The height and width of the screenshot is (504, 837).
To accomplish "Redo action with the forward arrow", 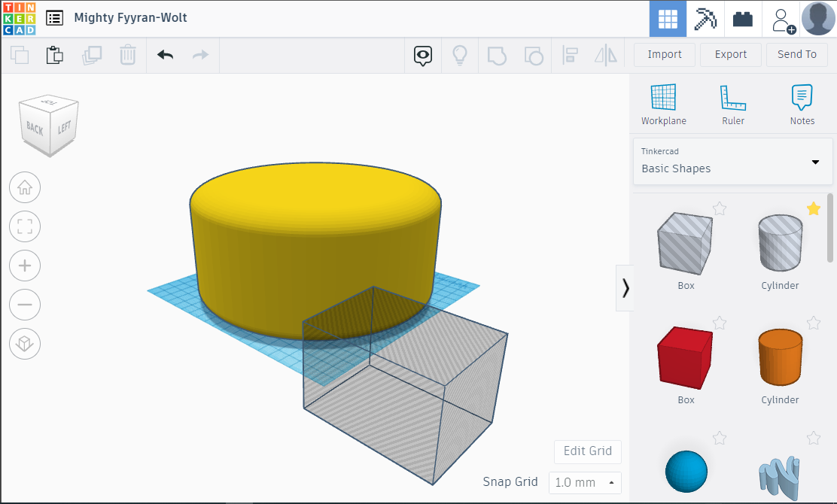I will click(200, 55).
